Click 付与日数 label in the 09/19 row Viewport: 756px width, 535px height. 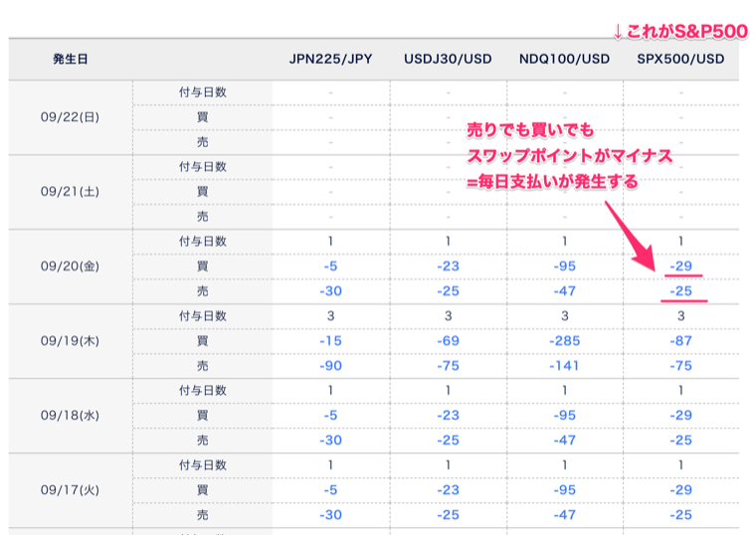(x=203, y=316)
